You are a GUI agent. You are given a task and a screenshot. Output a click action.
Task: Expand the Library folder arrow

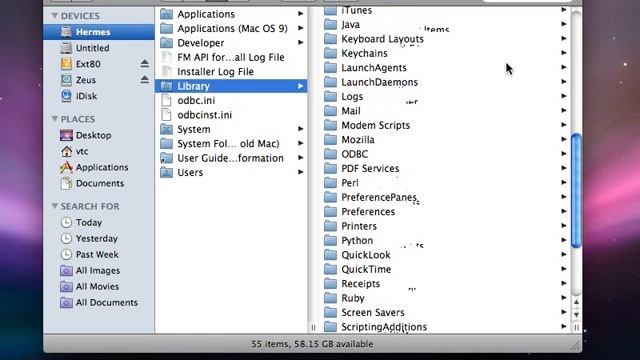(300, 86)
